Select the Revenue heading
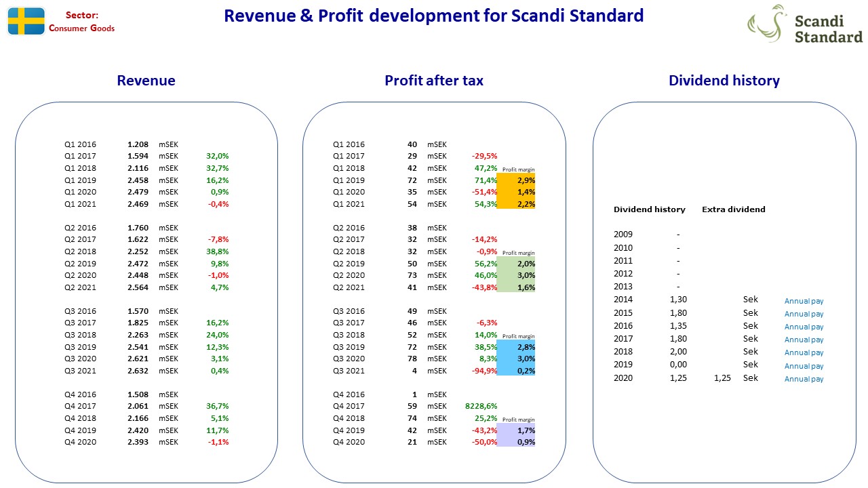 point(146,81)
